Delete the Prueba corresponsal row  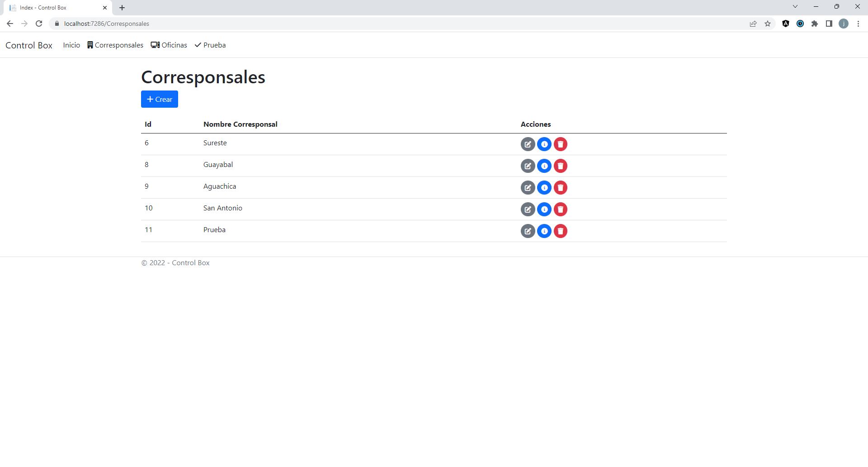point(561,231)
